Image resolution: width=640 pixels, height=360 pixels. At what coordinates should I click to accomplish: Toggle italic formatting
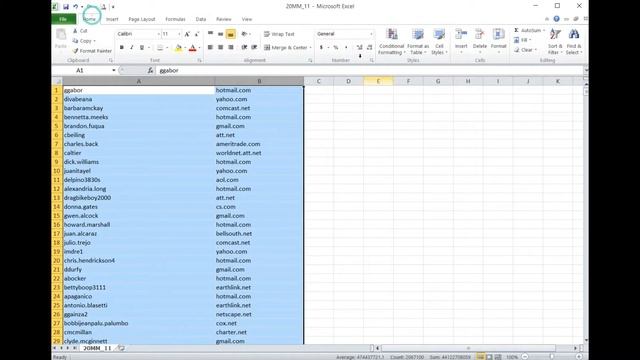pos(131,48)
